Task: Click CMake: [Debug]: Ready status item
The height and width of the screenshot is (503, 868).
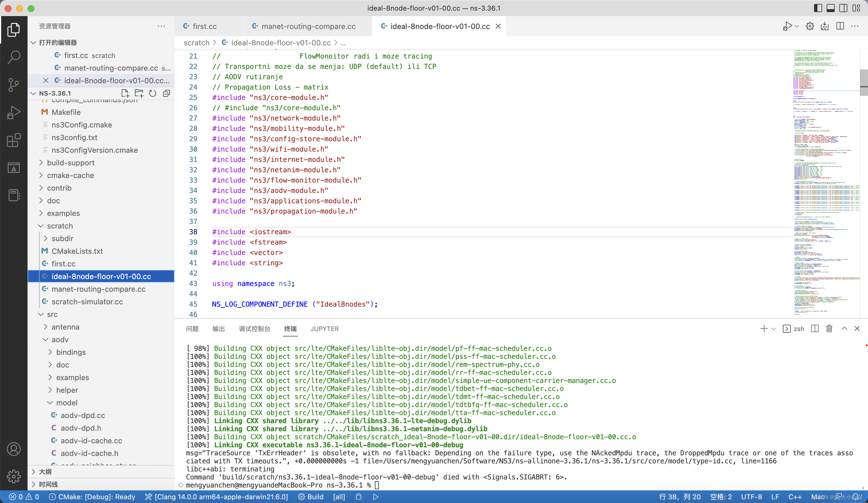Action: [92, 497]
